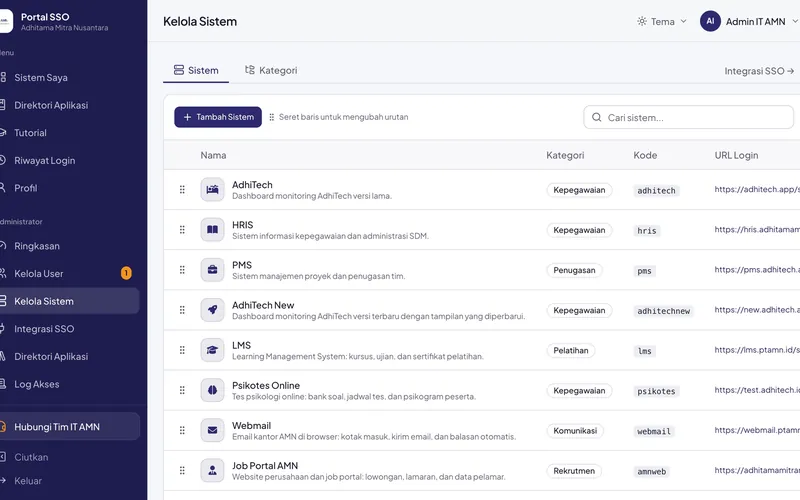Open the Profil menu item
The width and height of the screenshot is (800, 500).
[x=69, y=188]
